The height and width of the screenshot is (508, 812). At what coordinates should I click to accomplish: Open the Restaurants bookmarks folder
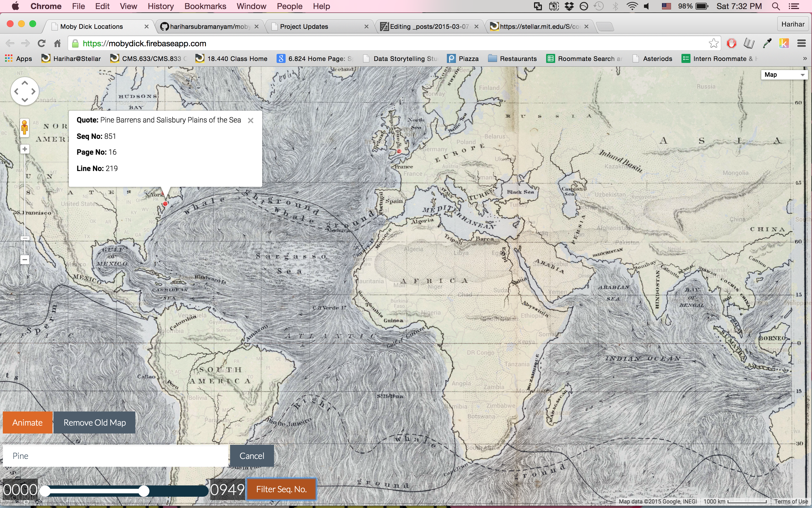tap(512, 59)
